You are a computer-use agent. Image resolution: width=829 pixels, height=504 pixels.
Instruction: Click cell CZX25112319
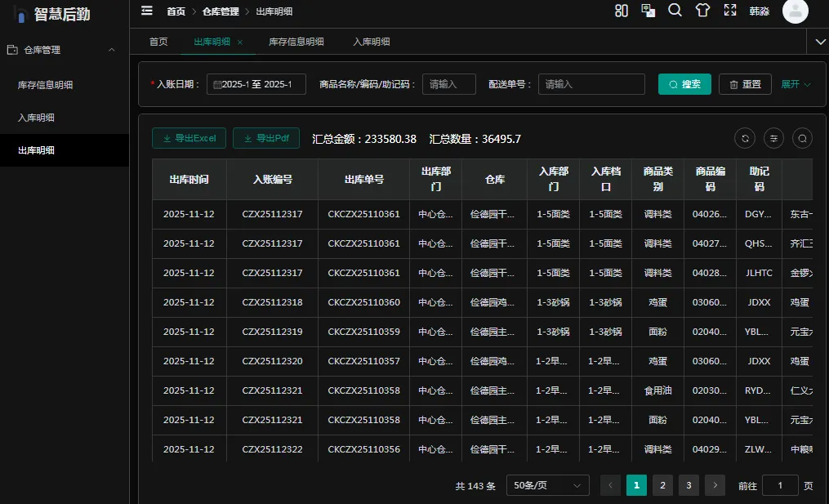[272, 332]
